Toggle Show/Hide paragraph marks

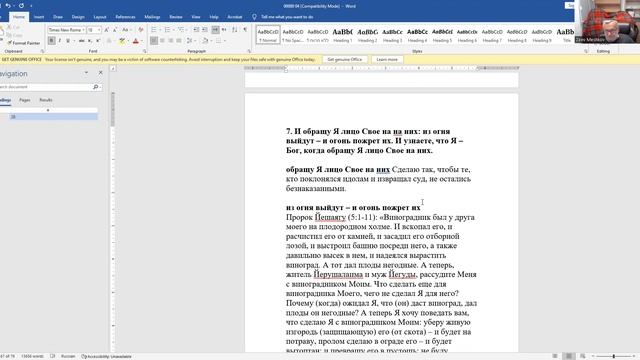[245, 30]
